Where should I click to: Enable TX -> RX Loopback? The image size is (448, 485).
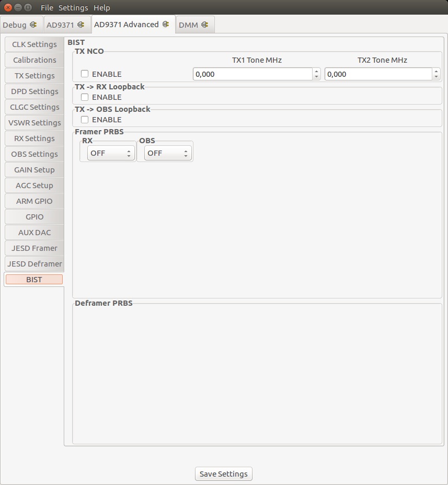84,97
